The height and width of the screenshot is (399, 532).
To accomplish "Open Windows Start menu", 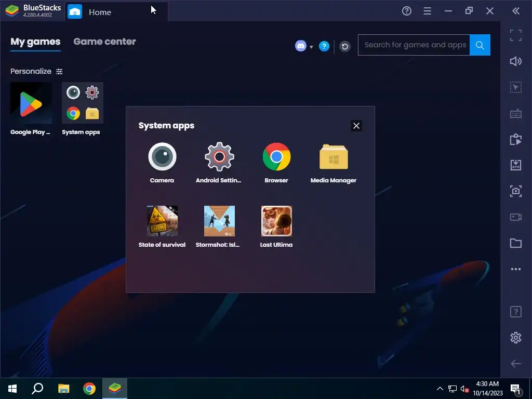I will coord(12,389).
